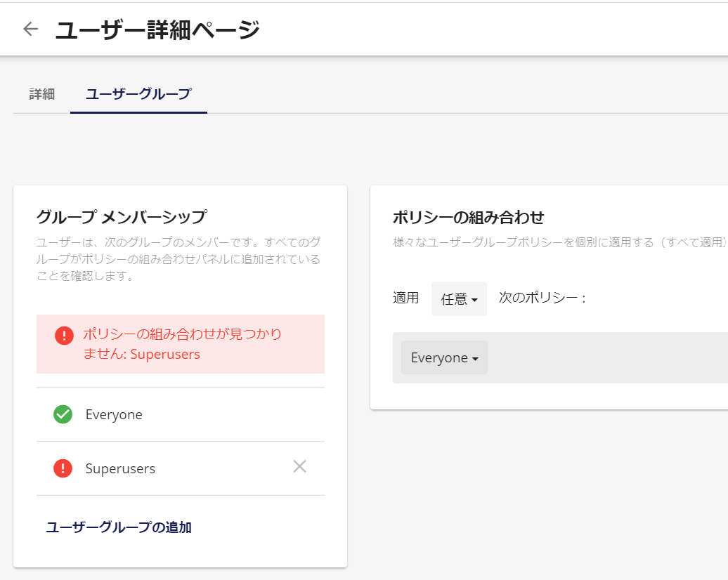Image resolution: width=728 pixels, height=580 pixels.
Task: Open the Everyone policy dropdown
Action: [444, 357]
